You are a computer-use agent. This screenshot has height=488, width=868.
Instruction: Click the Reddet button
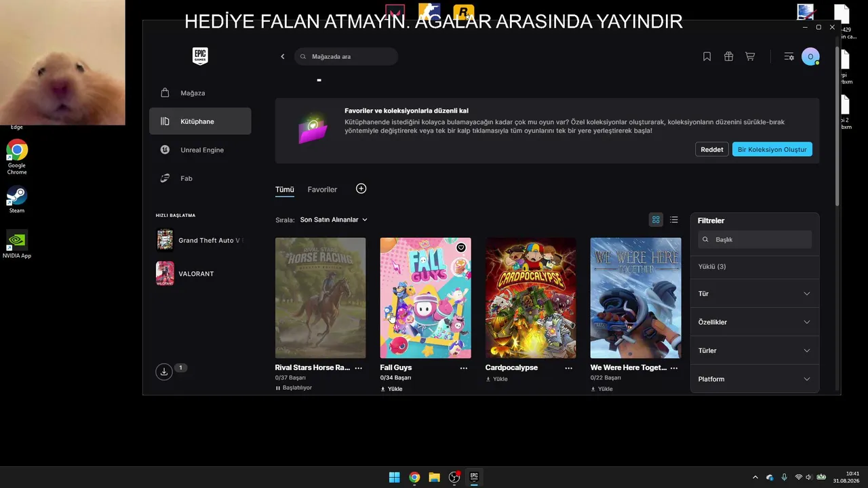click(x=712, y=149)
